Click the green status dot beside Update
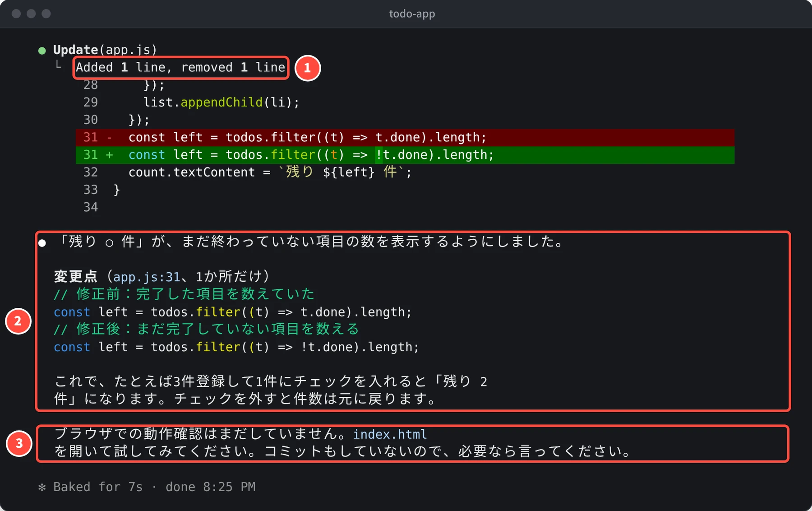812x511 pixels. click(42, 51)
